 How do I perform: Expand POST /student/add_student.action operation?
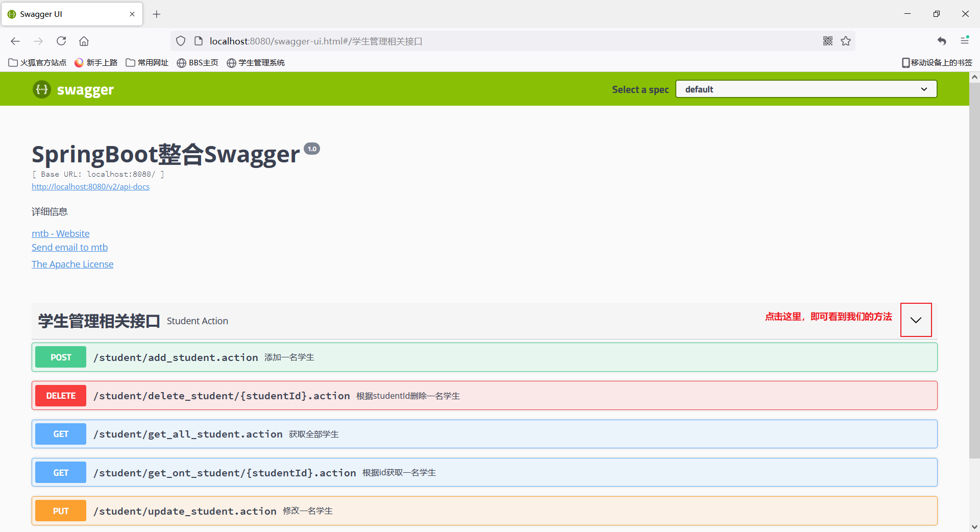click(x=484, y=357)
